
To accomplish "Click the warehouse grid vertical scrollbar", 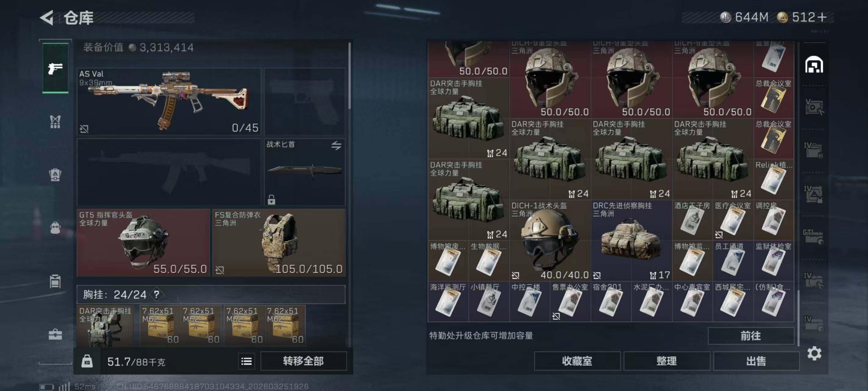I will pos(798,317).
